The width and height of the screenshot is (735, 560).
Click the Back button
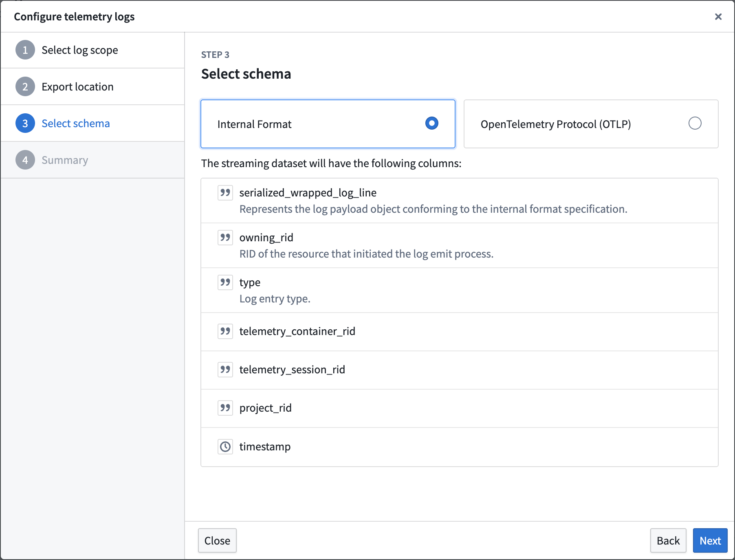(x=668, y=540)
